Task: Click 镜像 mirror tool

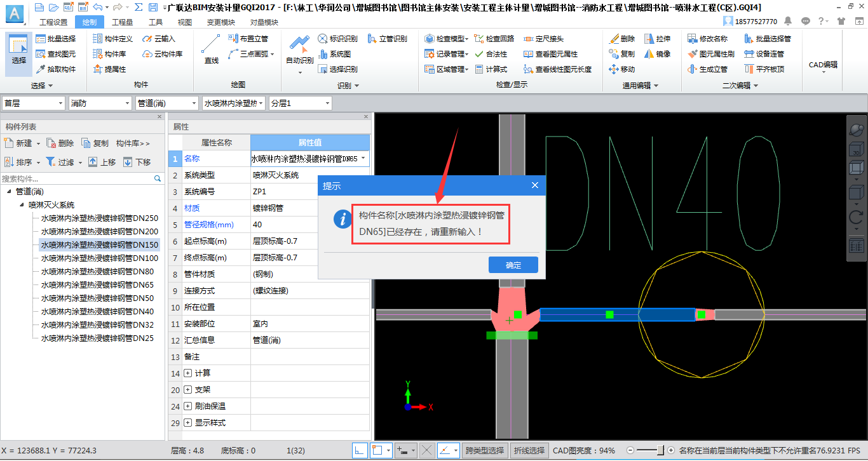Action: click(x=658, y=54)
